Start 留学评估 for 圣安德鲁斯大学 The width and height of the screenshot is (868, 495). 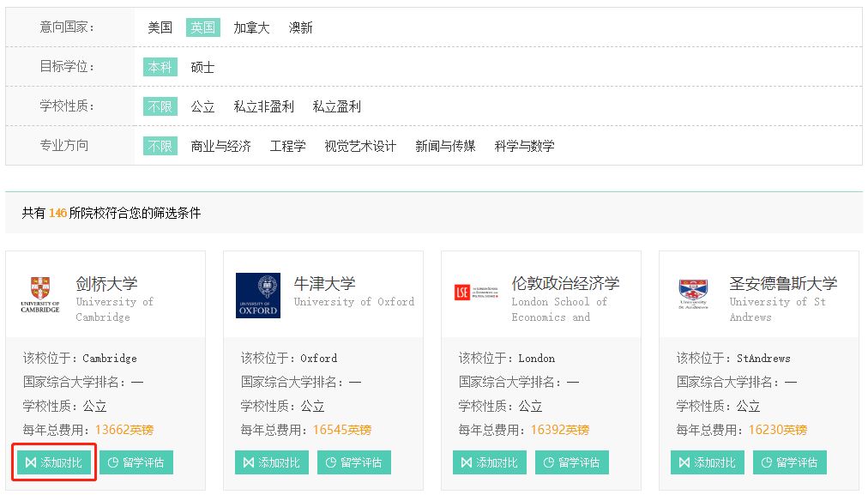[x=790, y=462]
